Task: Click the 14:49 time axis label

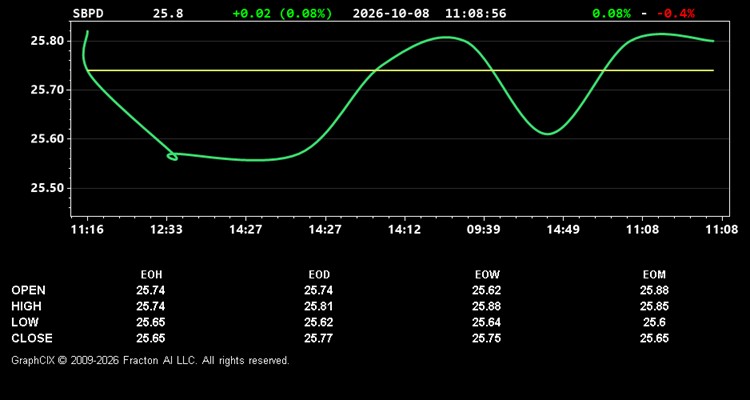Action: (x=563, y=230)
